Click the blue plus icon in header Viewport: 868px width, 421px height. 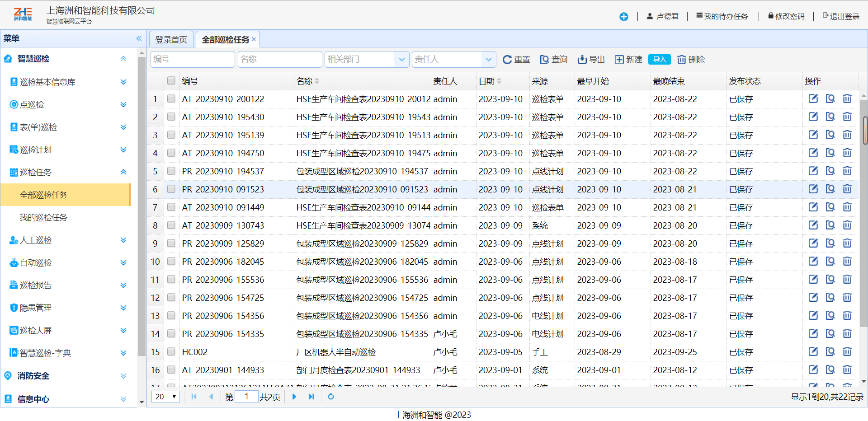click(x=623, y=17)
